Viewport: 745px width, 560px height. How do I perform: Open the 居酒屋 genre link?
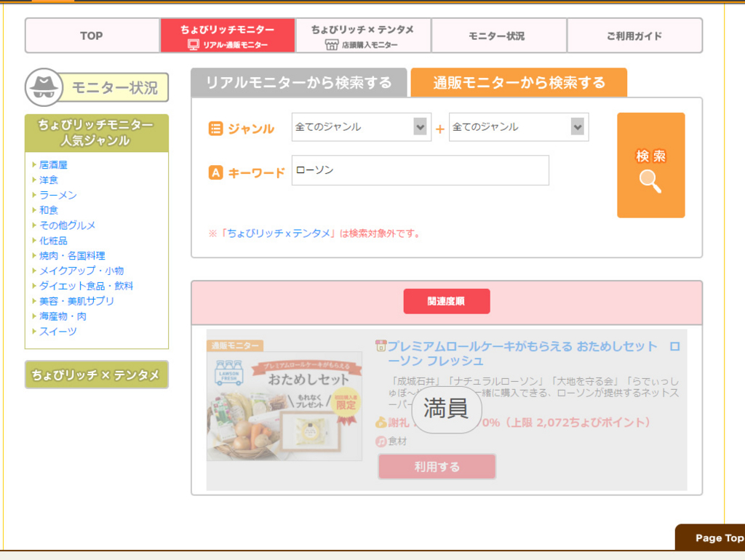point(53,165)
